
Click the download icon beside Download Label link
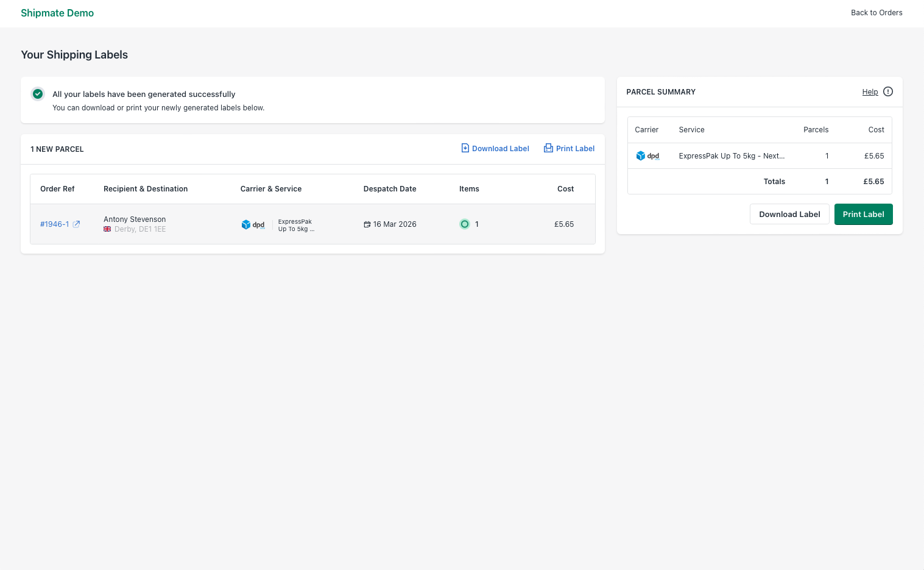(465, 148)
